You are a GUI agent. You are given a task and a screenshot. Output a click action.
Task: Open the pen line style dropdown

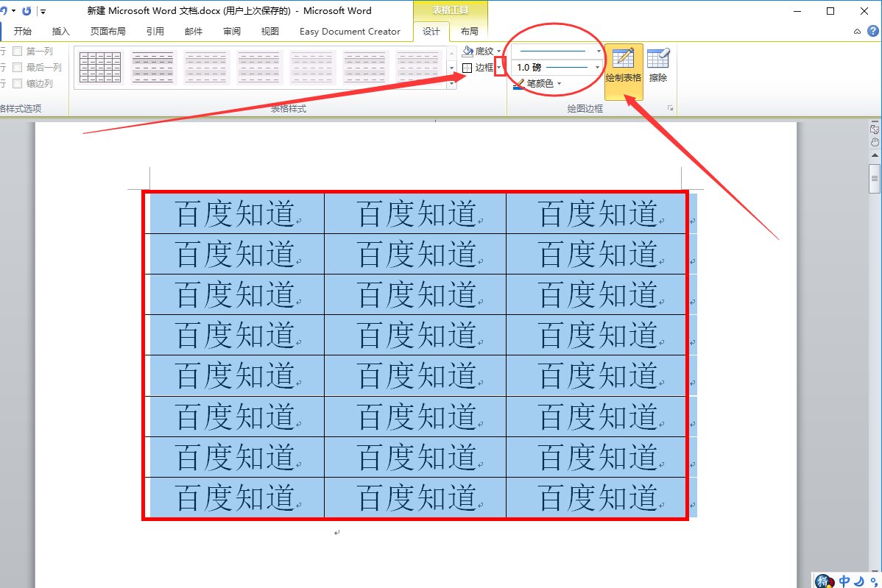(598, 52)
